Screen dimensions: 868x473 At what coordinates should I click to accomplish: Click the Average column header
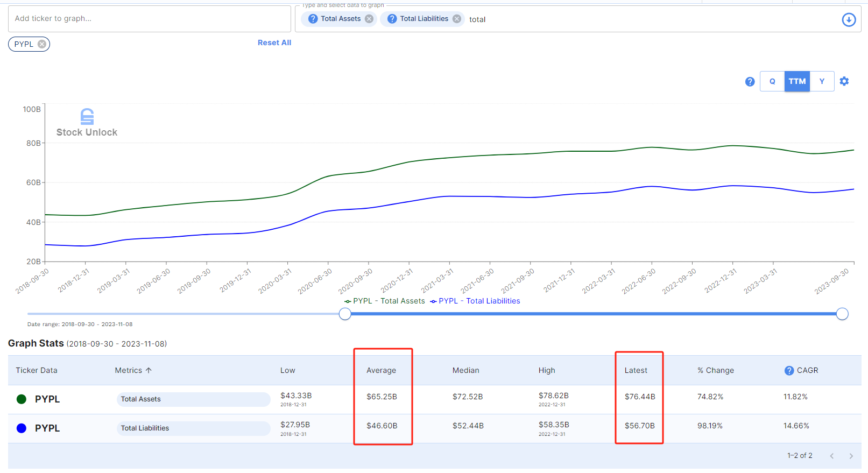click(x=381, y=370)
